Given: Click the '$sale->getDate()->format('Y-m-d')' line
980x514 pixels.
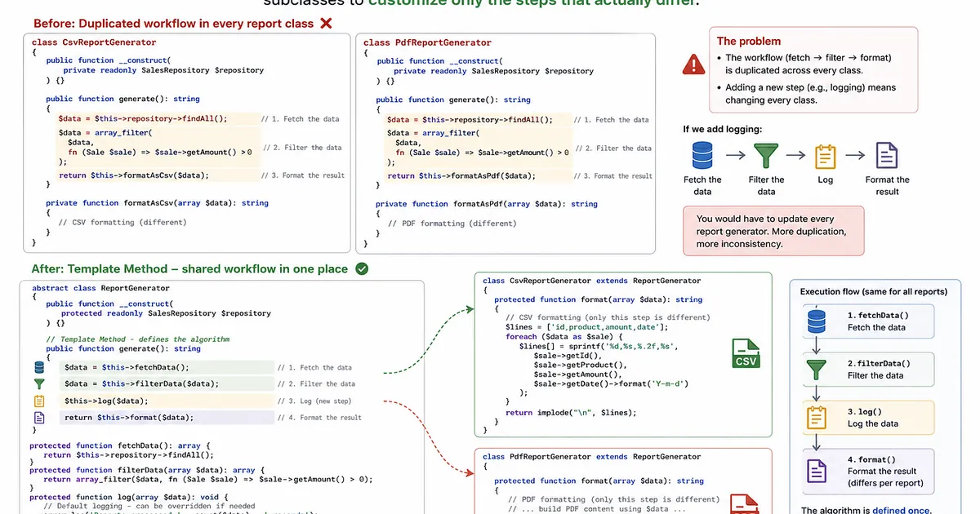Looking at the screenshot, I should (x=609, y=383).
